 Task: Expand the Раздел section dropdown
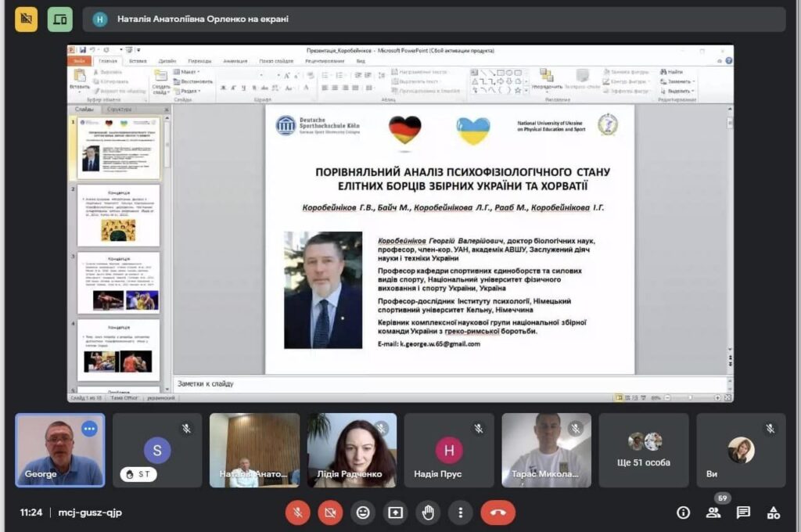[189, 91]
